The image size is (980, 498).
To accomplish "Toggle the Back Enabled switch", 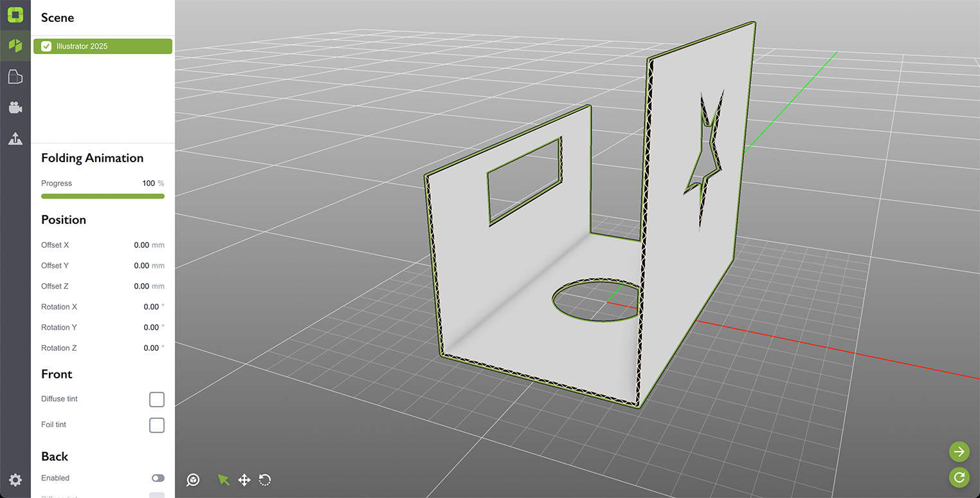I will [158, 478].
